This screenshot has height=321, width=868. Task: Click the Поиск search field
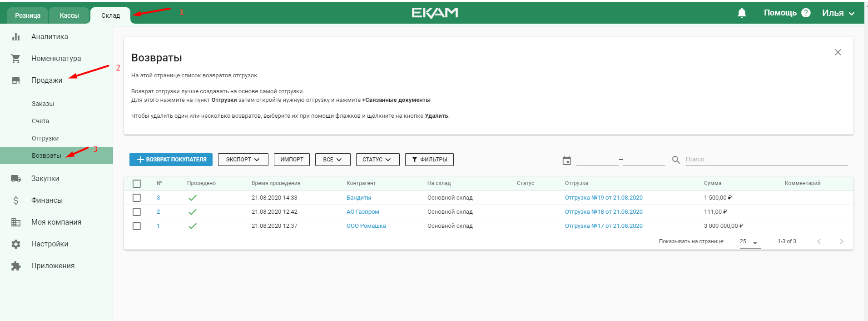pyautogui.click(x=766, y=160)
